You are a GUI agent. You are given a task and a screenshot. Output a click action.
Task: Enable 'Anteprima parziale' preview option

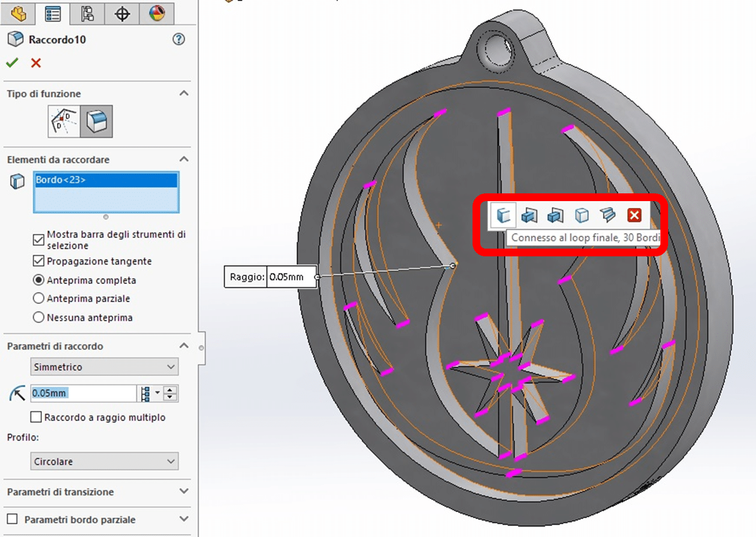click(38, 298)
